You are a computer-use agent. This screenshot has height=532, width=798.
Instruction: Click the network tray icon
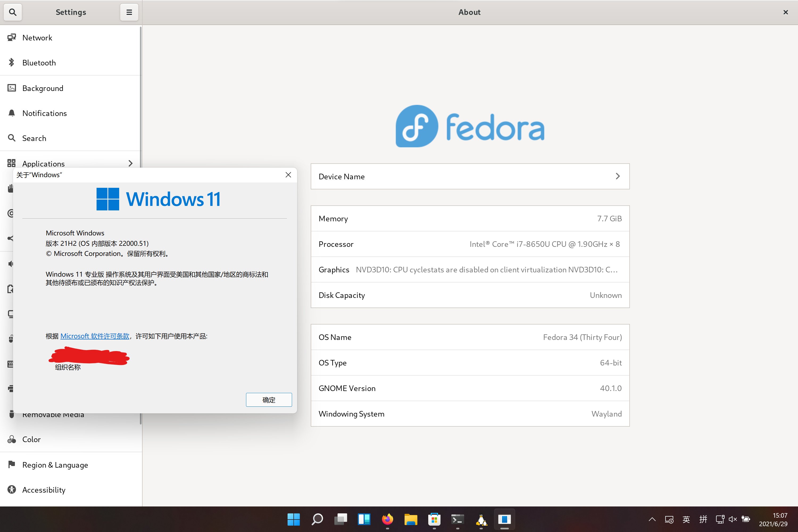tap(720, 519)
